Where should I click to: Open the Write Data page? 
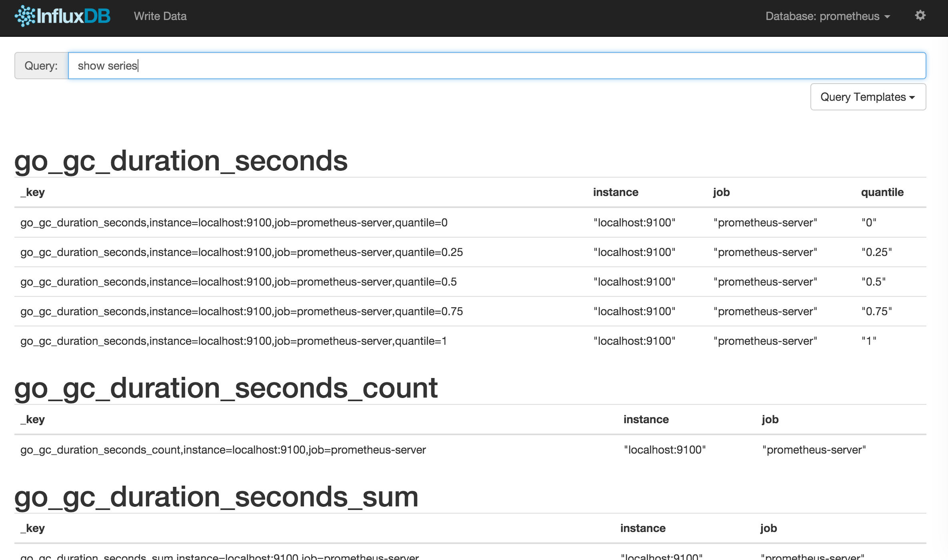160,16
